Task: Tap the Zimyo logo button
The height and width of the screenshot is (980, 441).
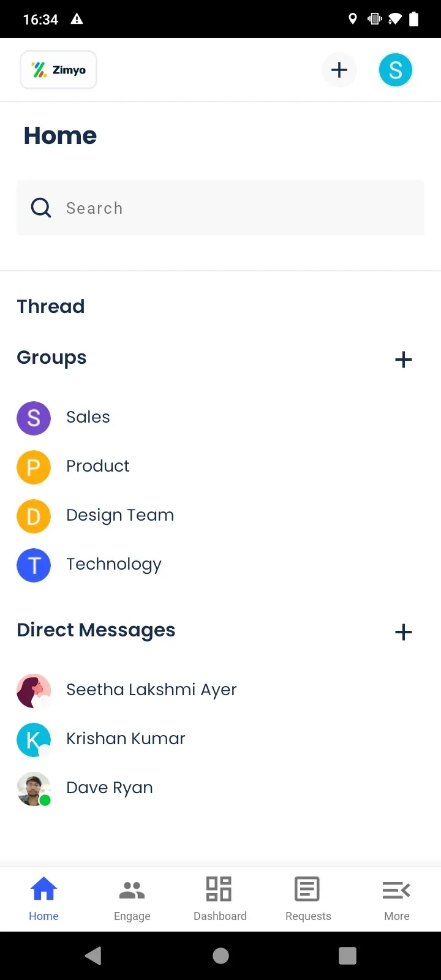Action: (x=58, y=70)
